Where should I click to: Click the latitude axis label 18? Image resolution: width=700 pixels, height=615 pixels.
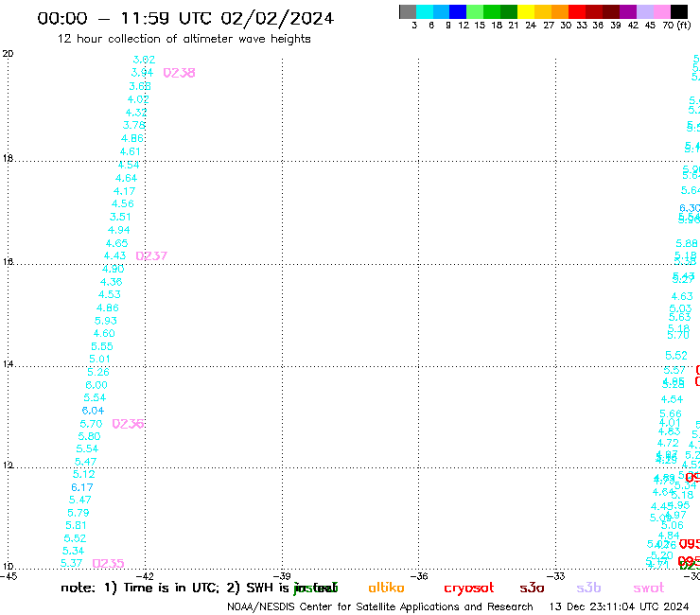(x=8, y=159)
